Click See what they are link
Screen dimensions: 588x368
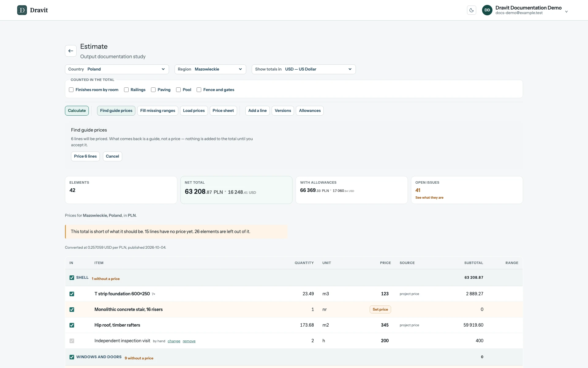point(429,198)
